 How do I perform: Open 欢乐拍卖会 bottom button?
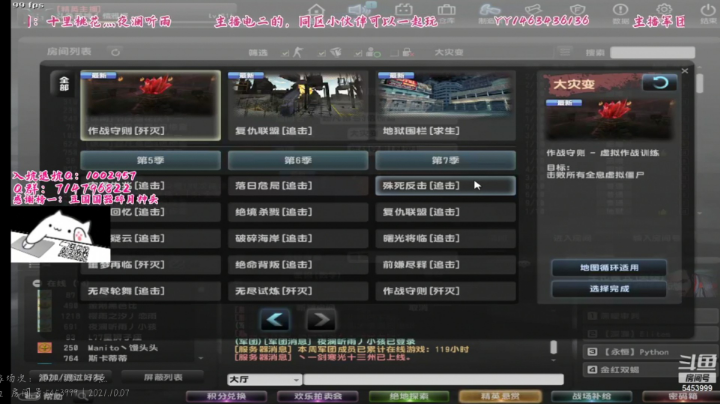point(318,396)
